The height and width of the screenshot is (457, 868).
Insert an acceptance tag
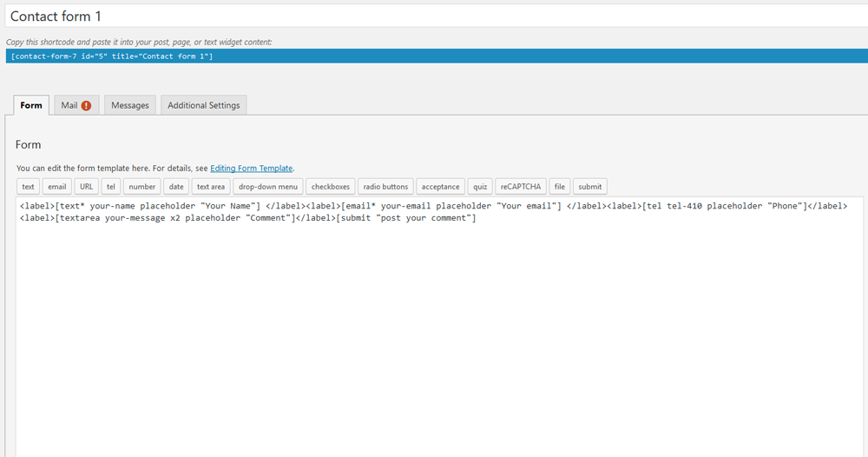(x=441, y=187)
